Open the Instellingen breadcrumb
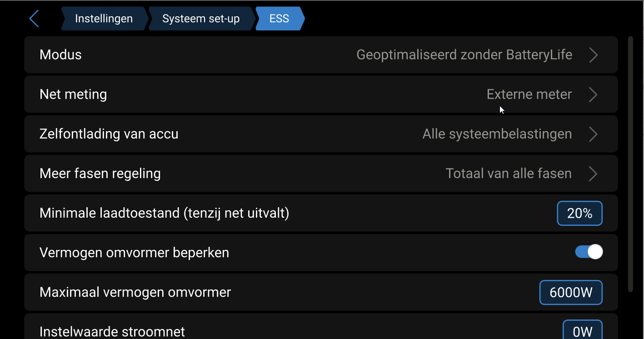 click(x=104, y=19)
